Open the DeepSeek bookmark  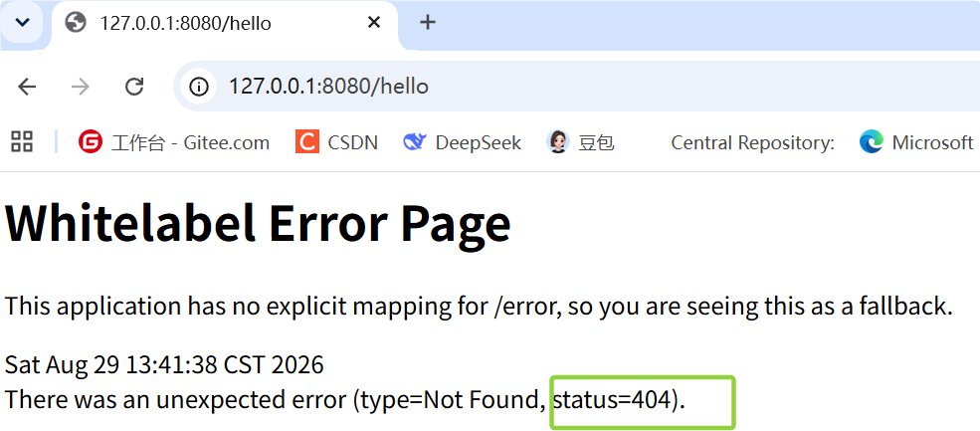click(x=462, y=142)
